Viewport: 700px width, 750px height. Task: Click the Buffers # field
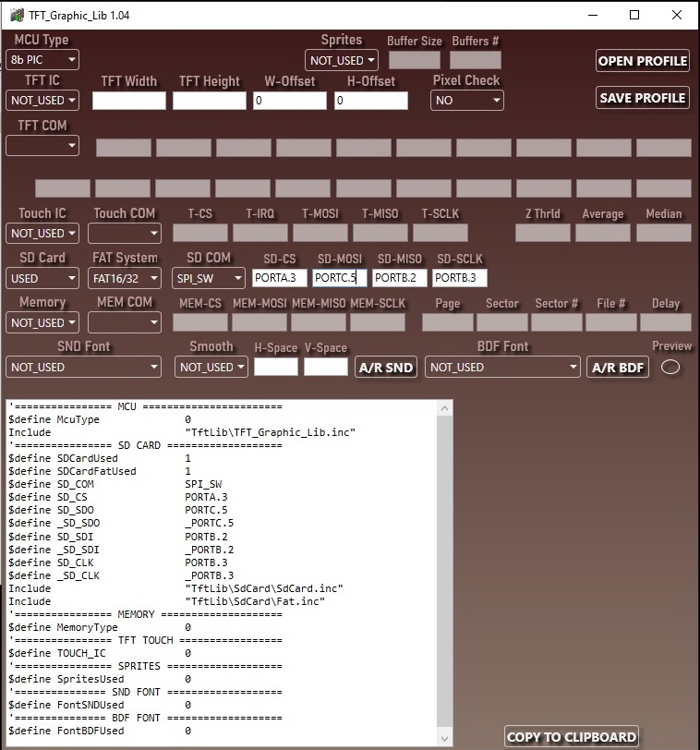[x=476, y=60]
